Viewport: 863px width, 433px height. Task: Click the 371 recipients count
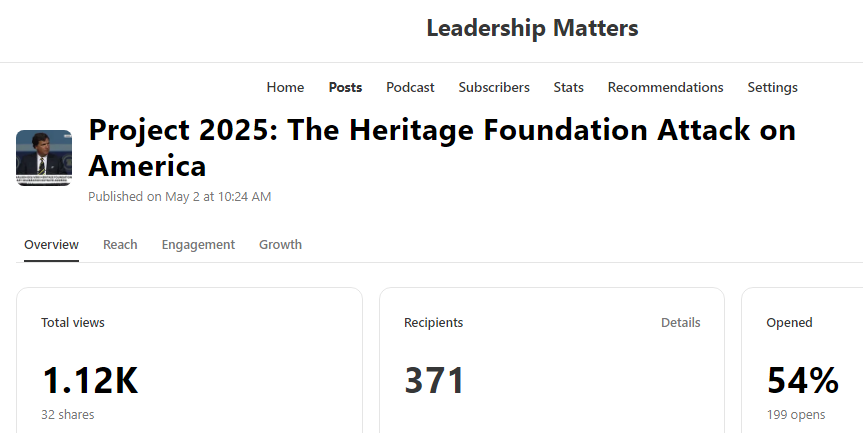tap(434, 381)
